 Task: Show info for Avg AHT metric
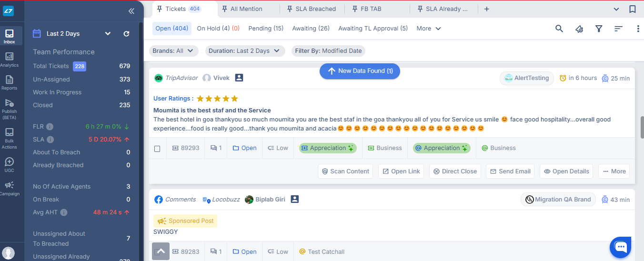64,212
